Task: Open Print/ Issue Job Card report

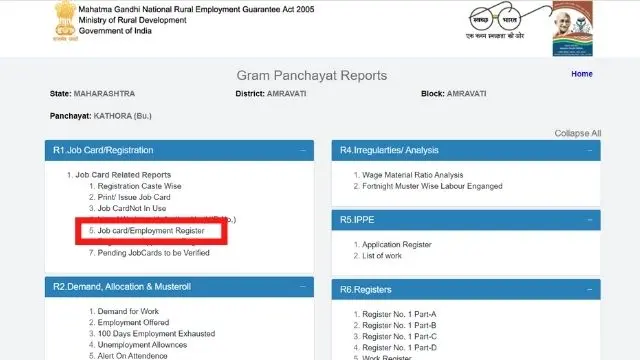Action: pyautogui.click(x=134, y=197)
